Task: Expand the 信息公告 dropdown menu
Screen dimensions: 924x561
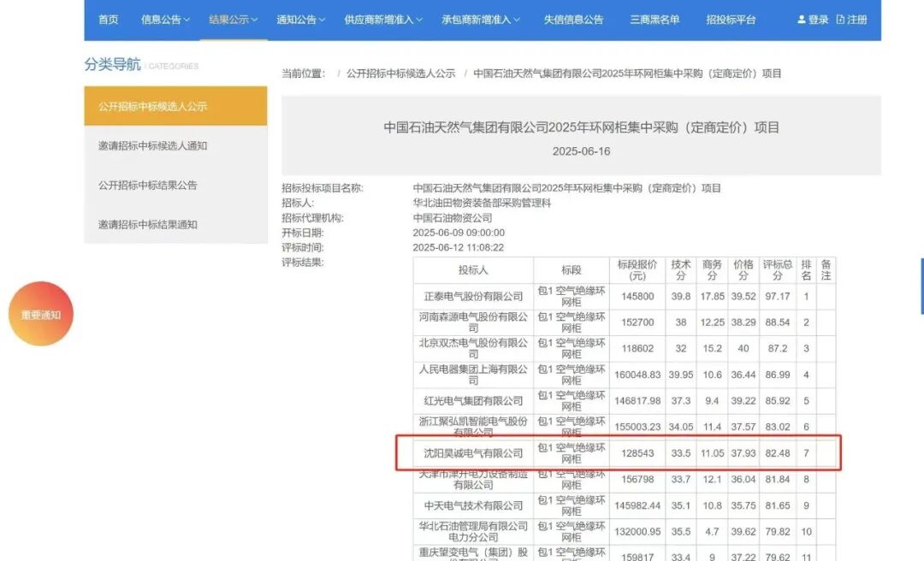Action: (166, 20)
